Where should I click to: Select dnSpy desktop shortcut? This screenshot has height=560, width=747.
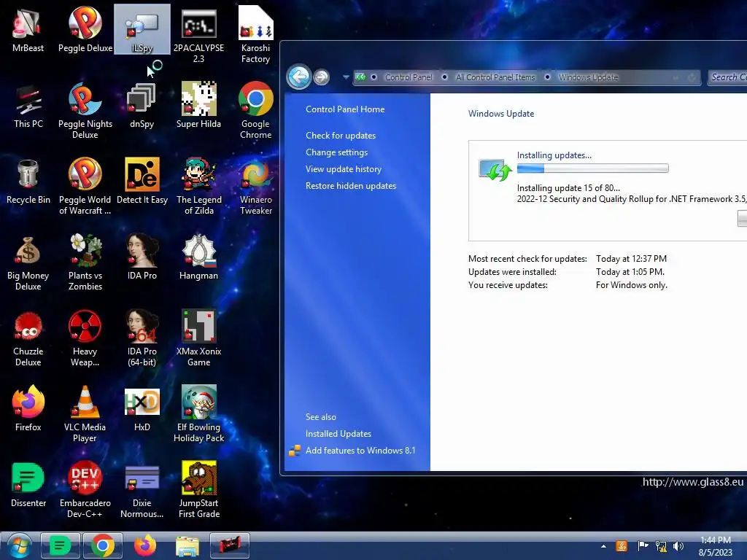point(142,106)
